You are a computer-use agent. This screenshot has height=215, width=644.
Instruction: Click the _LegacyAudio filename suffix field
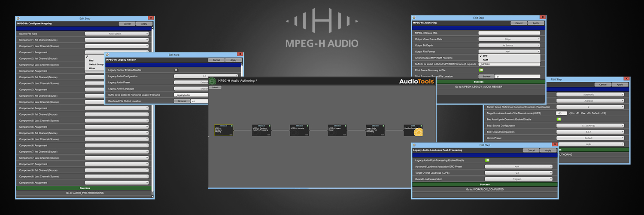pyautogui.click(x=191, y=95)
